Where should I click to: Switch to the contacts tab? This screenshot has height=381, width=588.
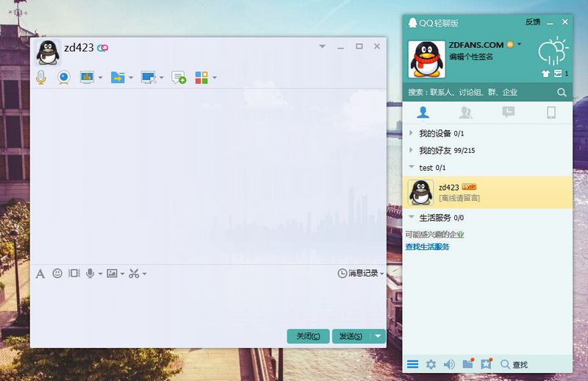423,113
